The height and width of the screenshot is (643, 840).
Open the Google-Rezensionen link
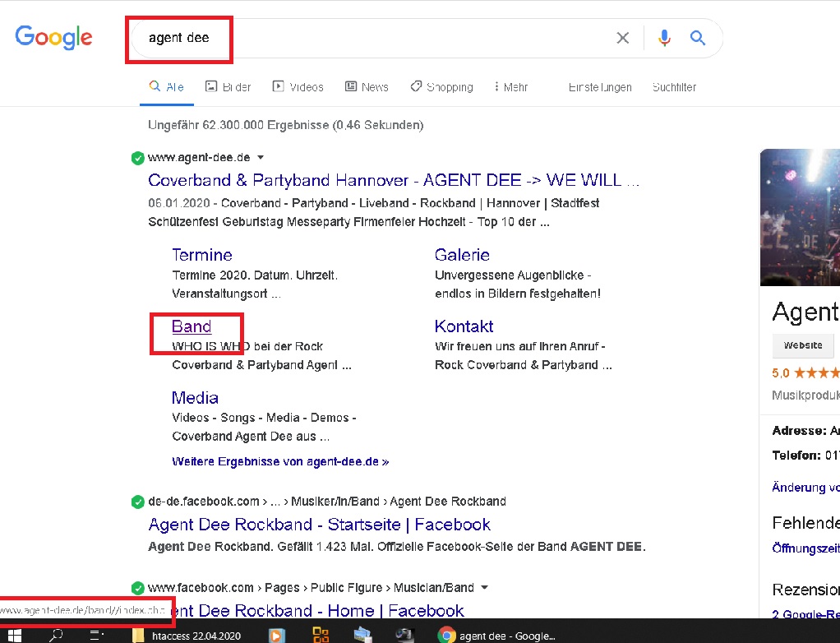coord(805,614)
